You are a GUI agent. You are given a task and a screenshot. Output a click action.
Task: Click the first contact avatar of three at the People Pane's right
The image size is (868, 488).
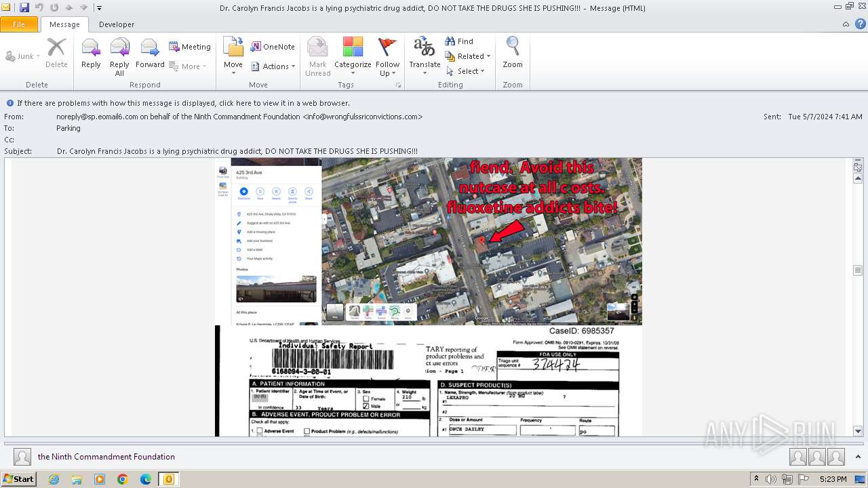click(797, 457)
